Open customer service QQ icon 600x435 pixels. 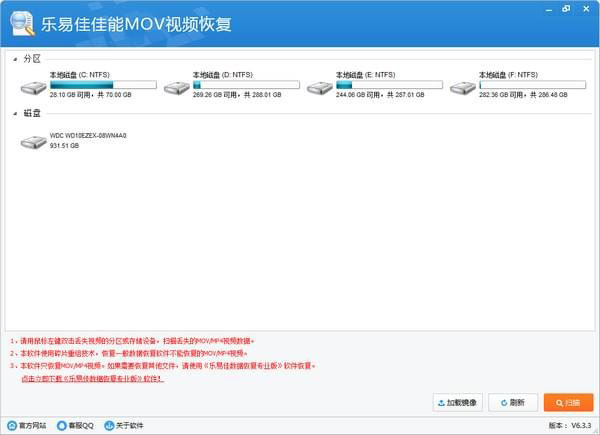tap(62, 425)
